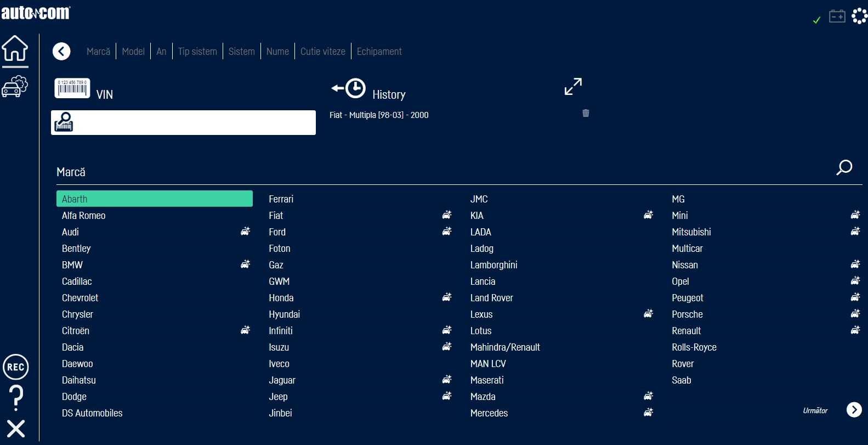Select the Tip sistem breadcrumb tab
Screen dimensions: 868x445
click(197, 52)
